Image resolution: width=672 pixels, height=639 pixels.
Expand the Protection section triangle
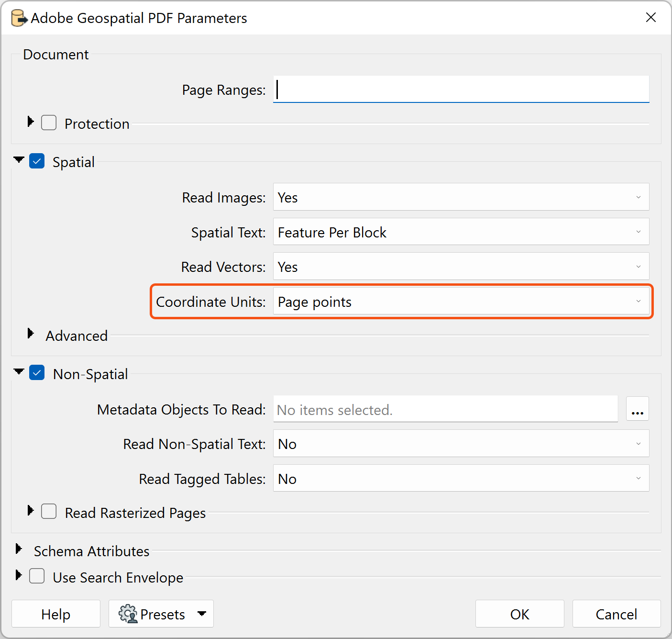point(31,122)
